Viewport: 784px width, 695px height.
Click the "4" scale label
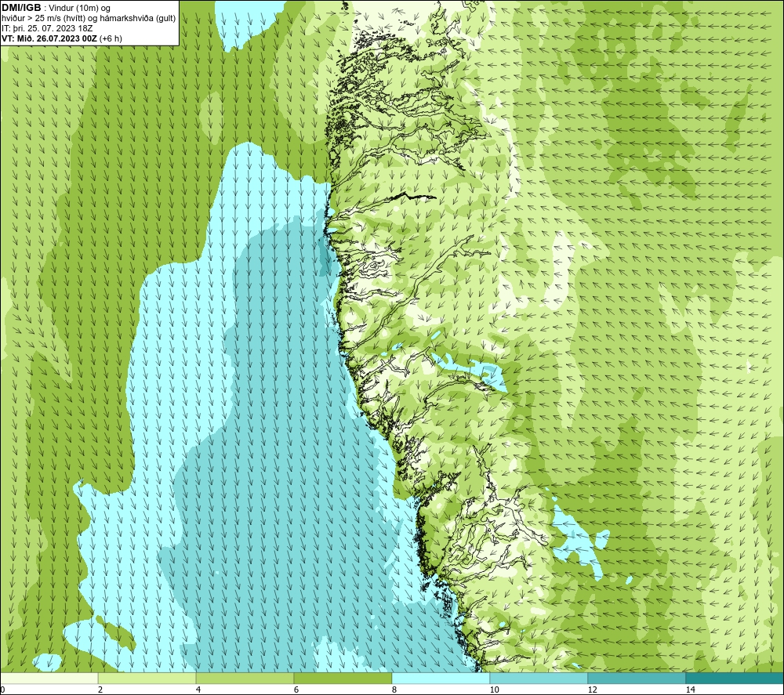(x=198, y=690)
